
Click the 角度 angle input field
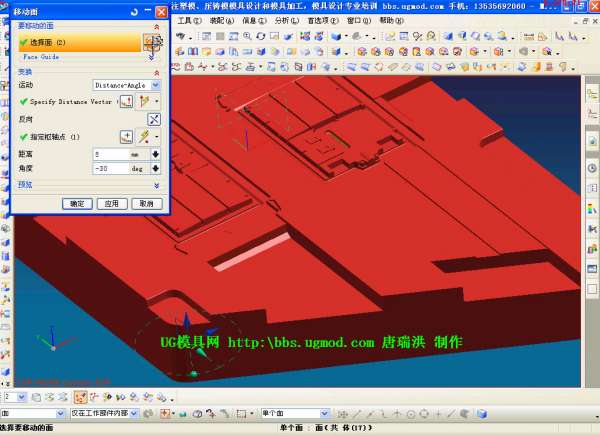(108, 169)
